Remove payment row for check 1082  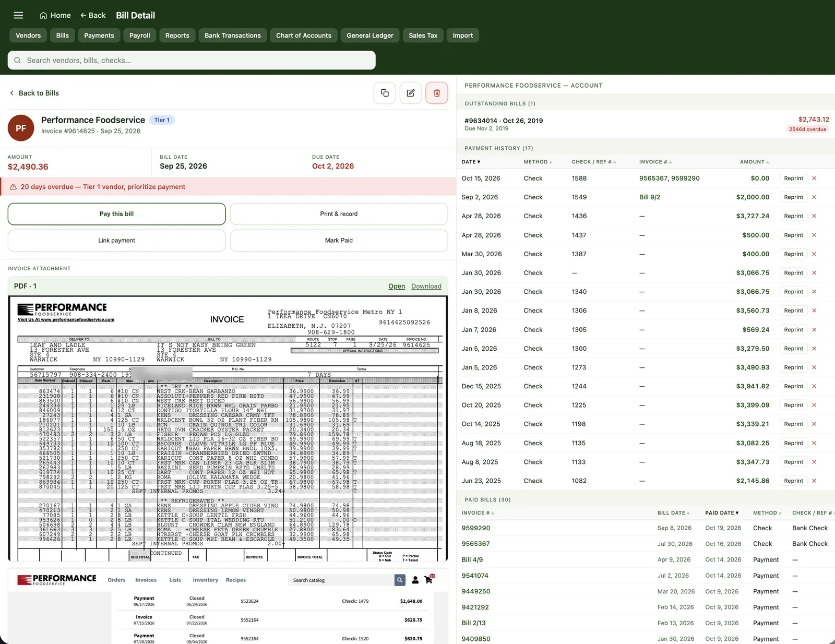pyautogui.click(x=814, y=481)
